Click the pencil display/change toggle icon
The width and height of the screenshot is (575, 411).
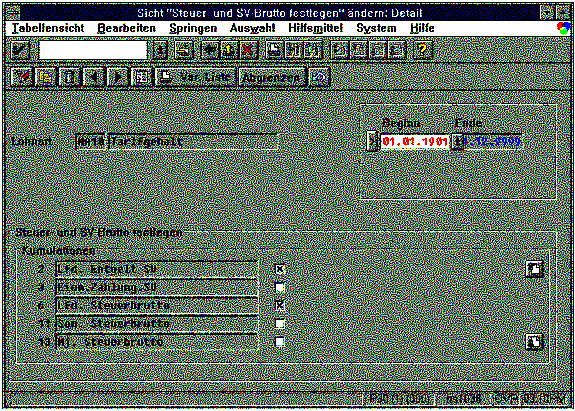(21, 77)
